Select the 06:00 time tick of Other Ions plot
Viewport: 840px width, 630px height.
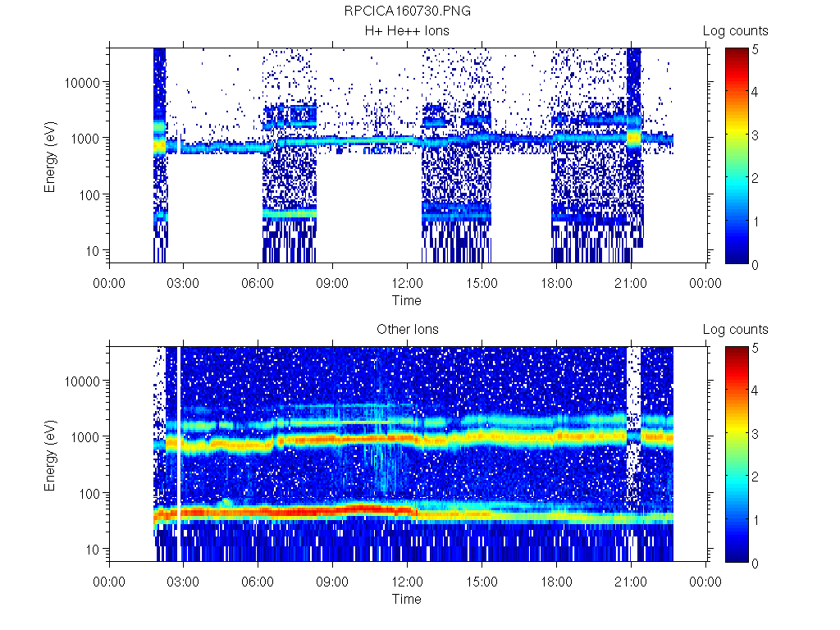258,582
